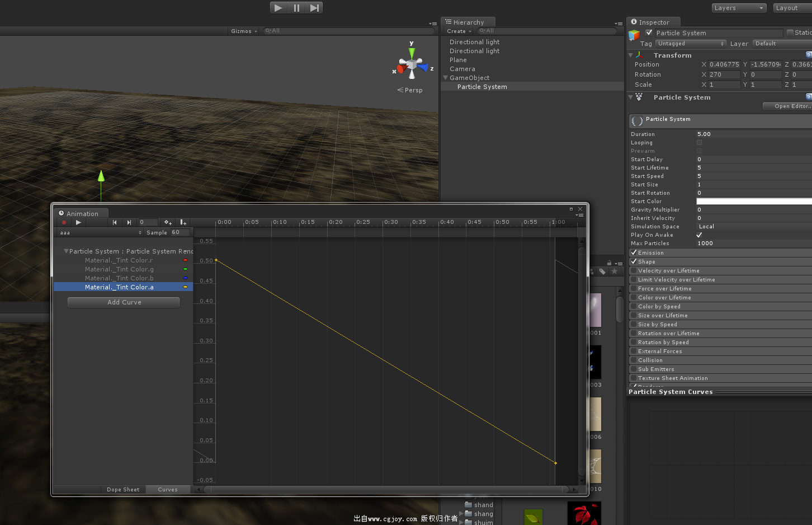
Task: Click the Add Curve button
Action: [x=124, y=302]
